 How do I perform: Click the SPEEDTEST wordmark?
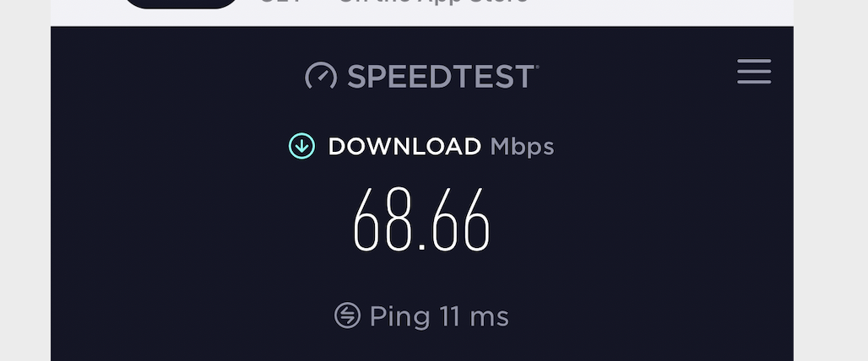[x=440, y=77]
